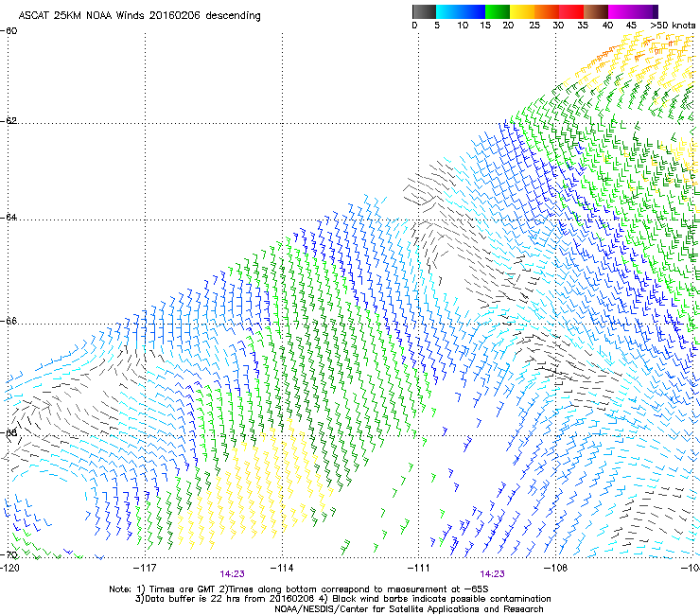Click the '-62' latitude label

point(9,121)
